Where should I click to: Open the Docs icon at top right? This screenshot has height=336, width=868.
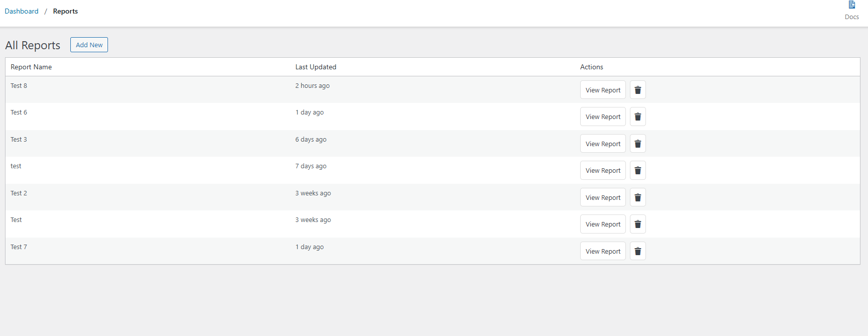coord(851,10)
